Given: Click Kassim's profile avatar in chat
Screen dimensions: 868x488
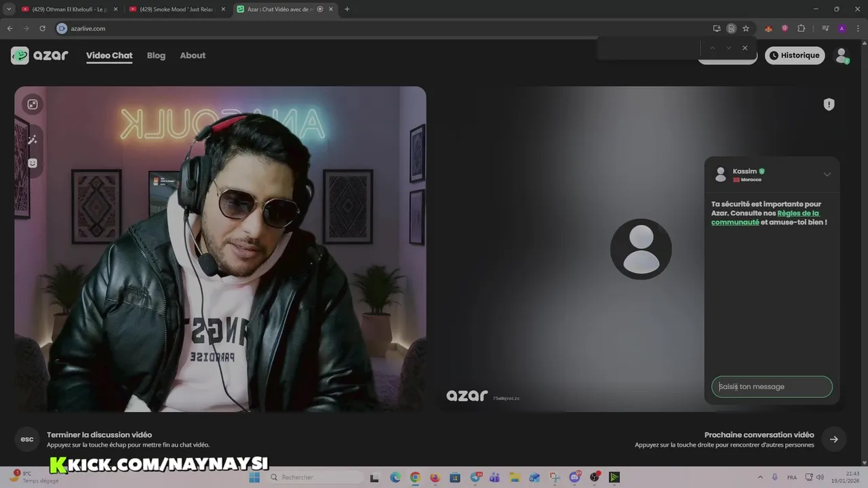Looking at the screenshot, I should (721, 174).
